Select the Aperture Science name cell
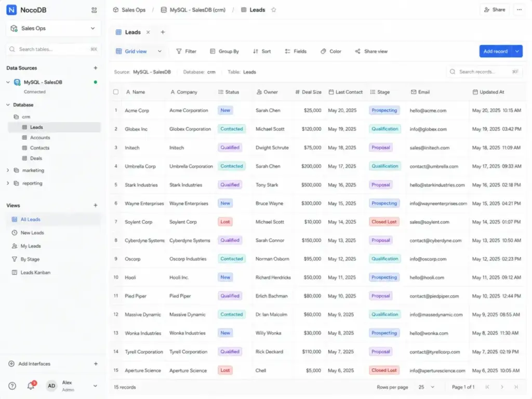This screenshot has height=399, width=532. point(143,370)
